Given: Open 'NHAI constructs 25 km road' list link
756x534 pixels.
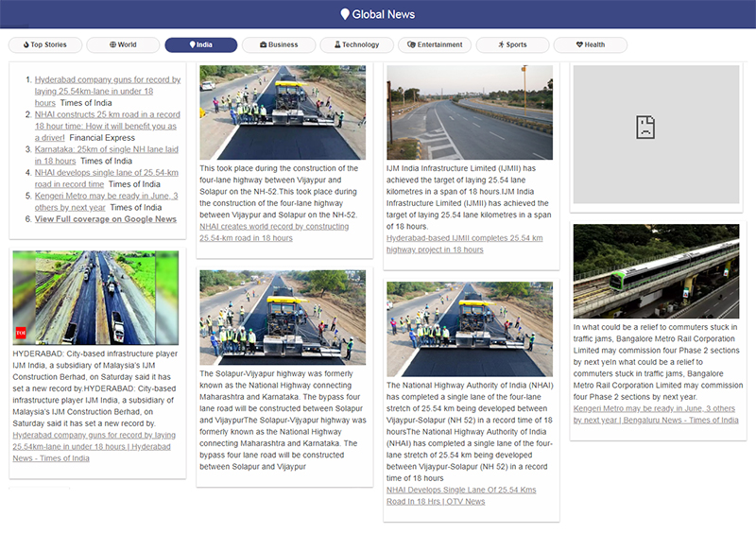Looking at the screenshot, I should 107,126.
